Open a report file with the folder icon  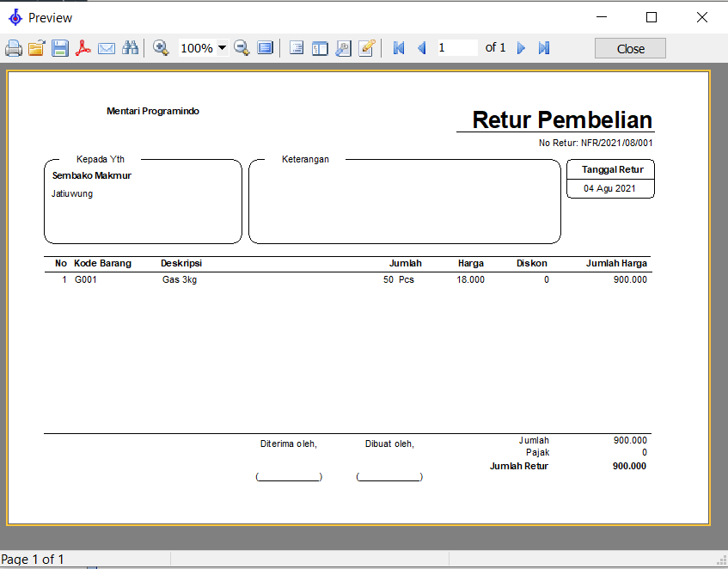click(x=37, y=48)
